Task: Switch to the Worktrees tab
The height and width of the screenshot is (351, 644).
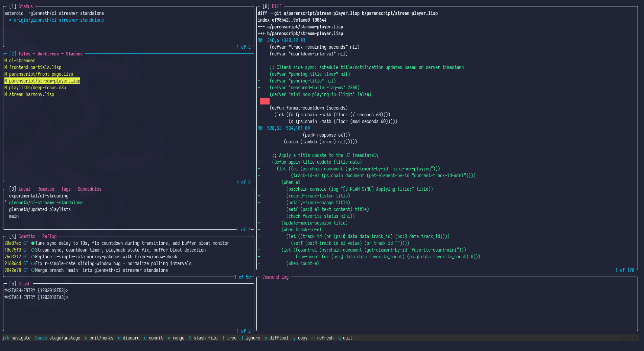Action: [48, 54]
